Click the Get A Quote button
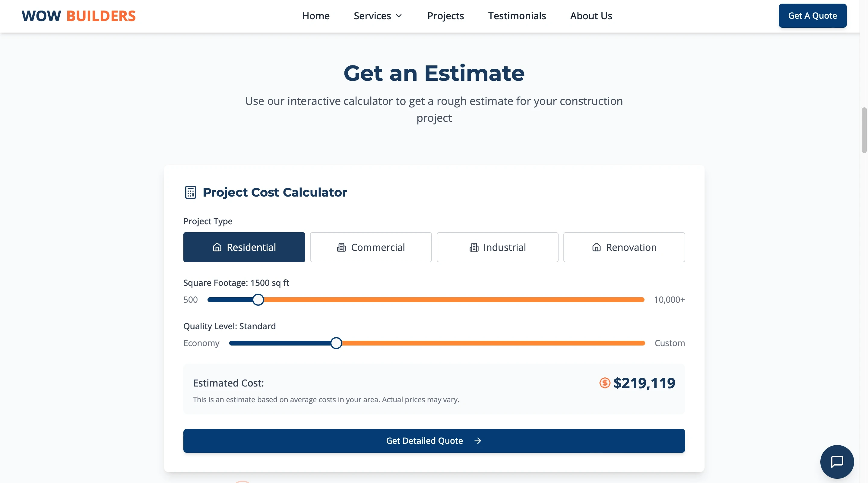Image resolution: width=868 pixels, height=483 pixels. [x=813, y=15]
